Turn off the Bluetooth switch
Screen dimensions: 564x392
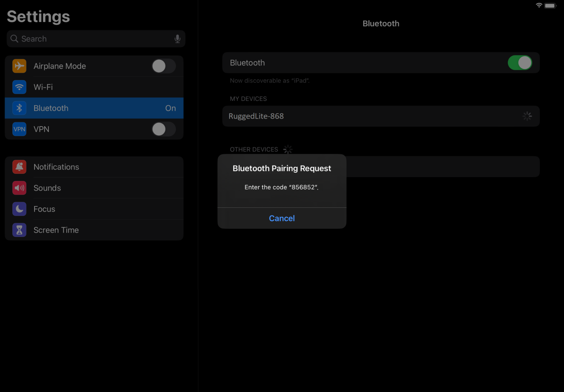(x=520, y=63)
